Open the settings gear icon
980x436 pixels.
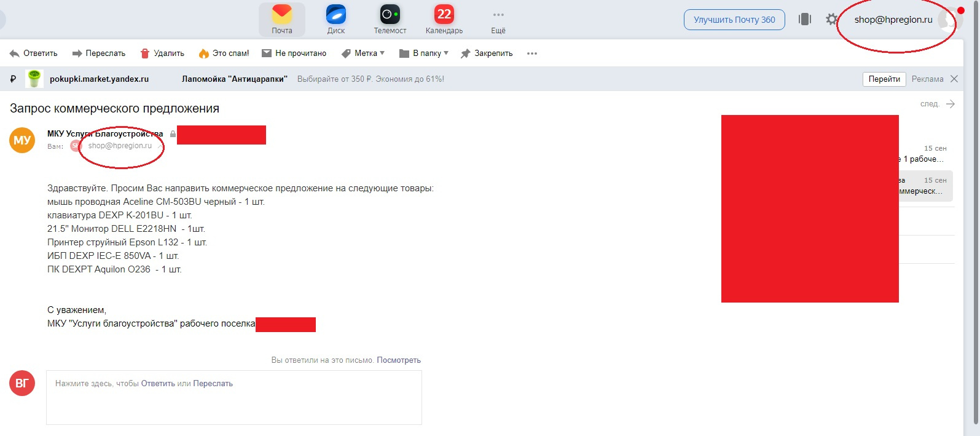click(x=831, y=19)
